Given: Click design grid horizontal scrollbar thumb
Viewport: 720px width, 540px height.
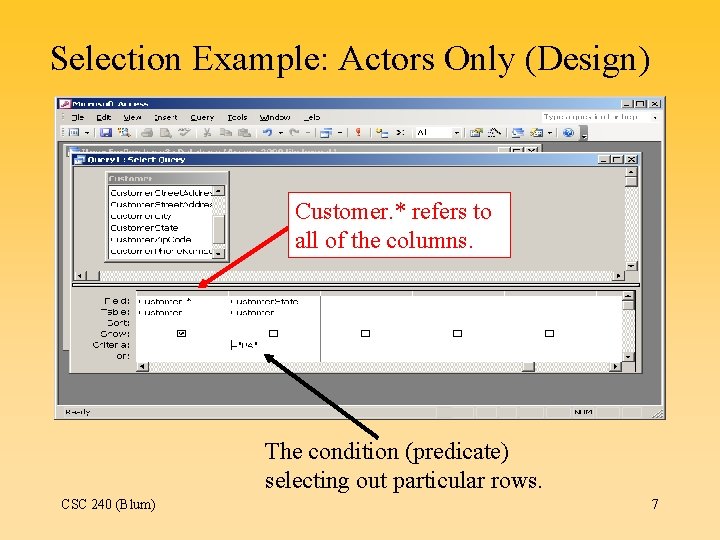Looking at the screenshot, I should pos(529,366).
